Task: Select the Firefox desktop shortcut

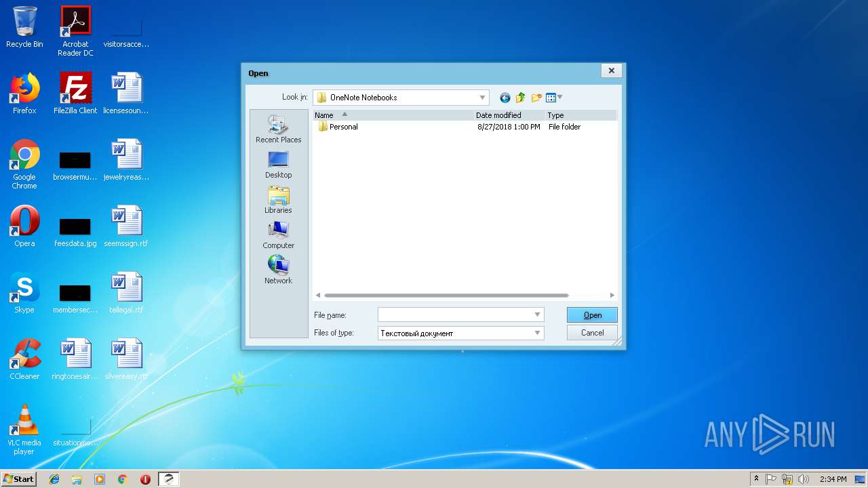Action: 24,94
